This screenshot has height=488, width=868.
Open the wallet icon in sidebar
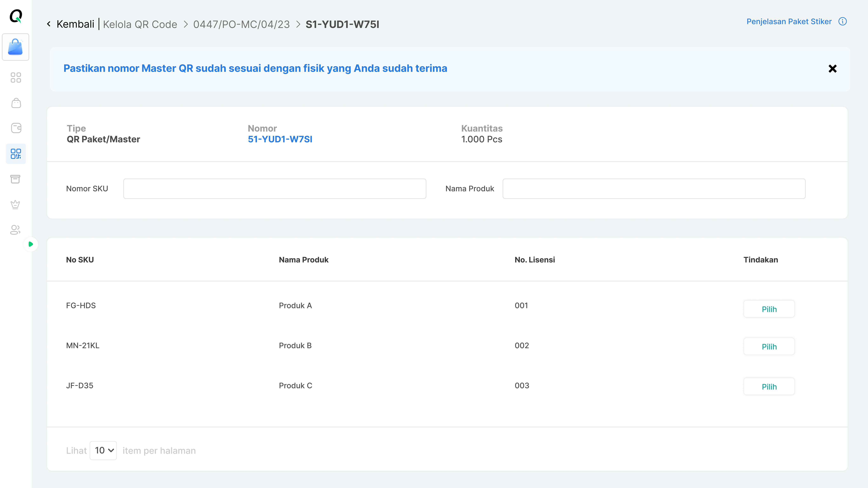click(x=16, y=128)
